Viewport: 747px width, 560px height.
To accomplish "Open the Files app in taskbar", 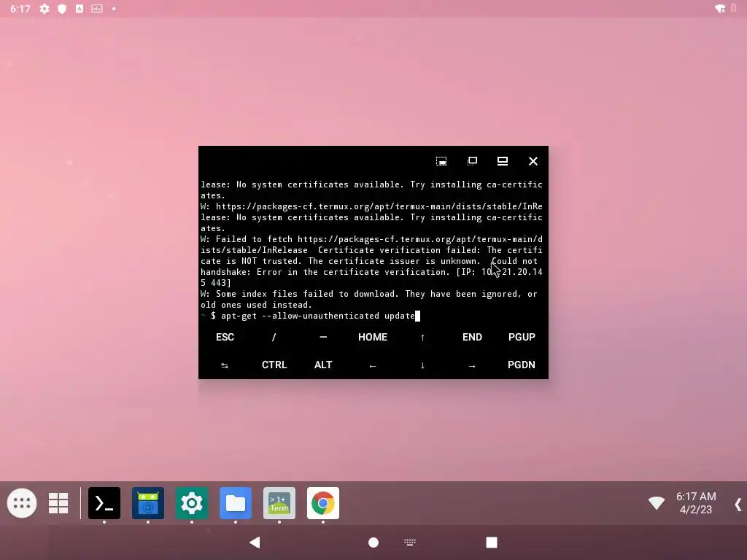I will coord(236,503).
